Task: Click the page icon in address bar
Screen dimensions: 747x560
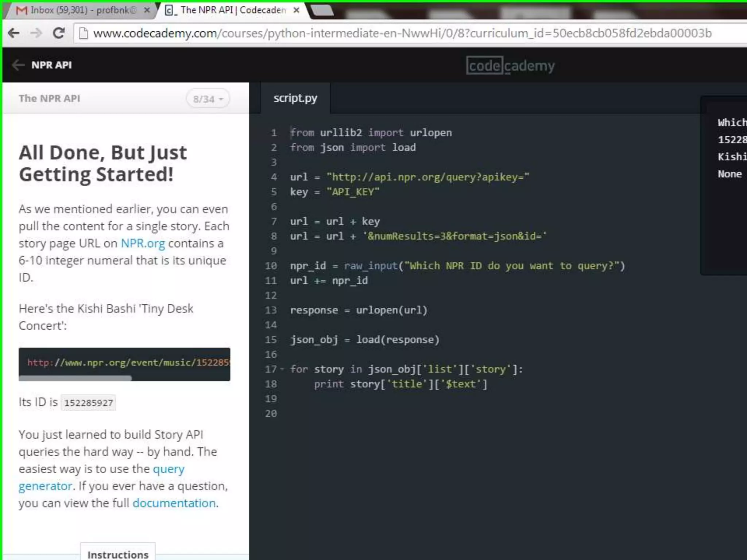Action: coord(84,33)
